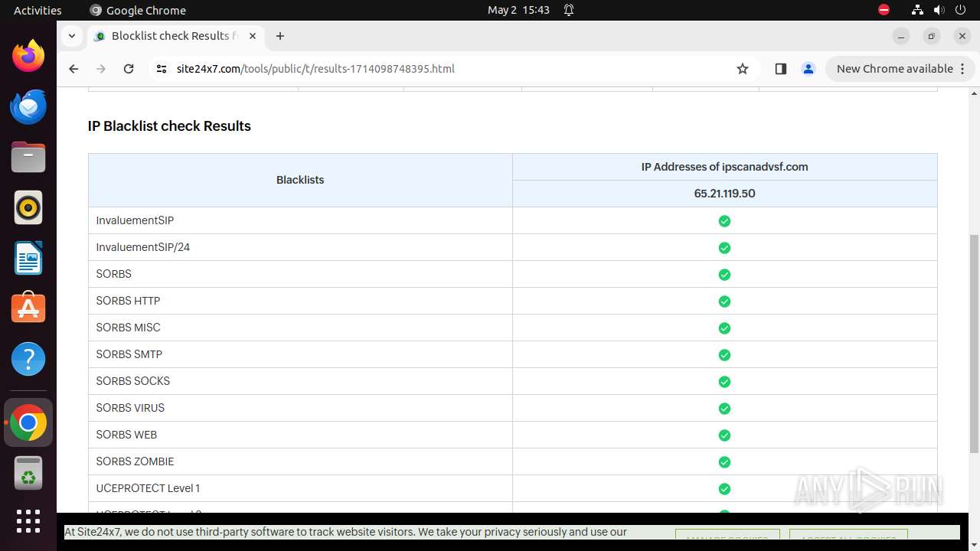Click the SORBS SOCKS row label
This screenshot has width=980, height=551.
point(132,381)
